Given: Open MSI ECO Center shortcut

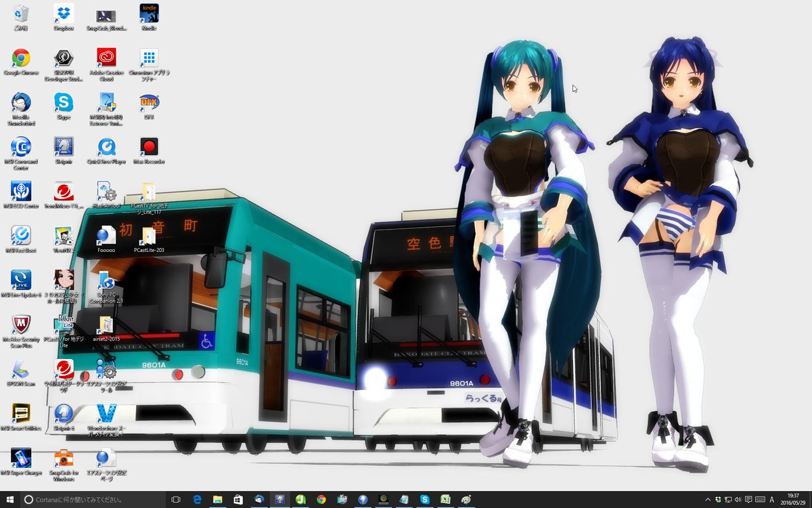Looking at the screenshot, I should point(21,195).
